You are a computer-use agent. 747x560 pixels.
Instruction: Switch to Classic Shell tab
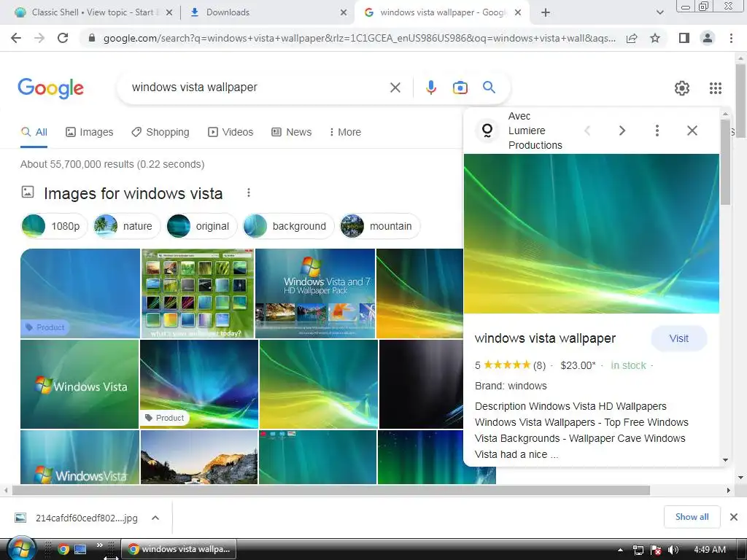tap(93, 12)
